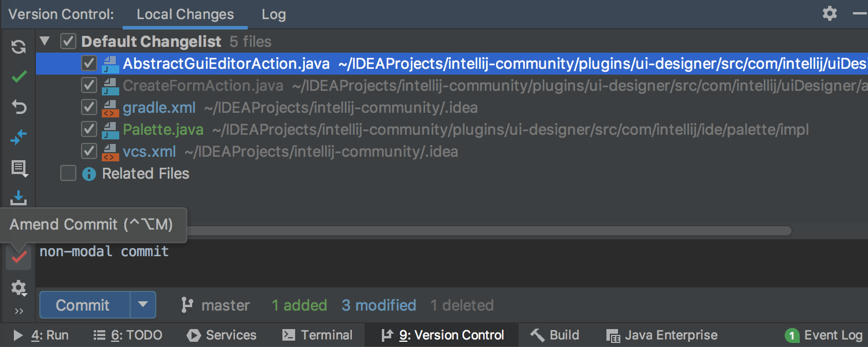
Task: Open Version Control settings with top-right gear
Action: (830, 13)
